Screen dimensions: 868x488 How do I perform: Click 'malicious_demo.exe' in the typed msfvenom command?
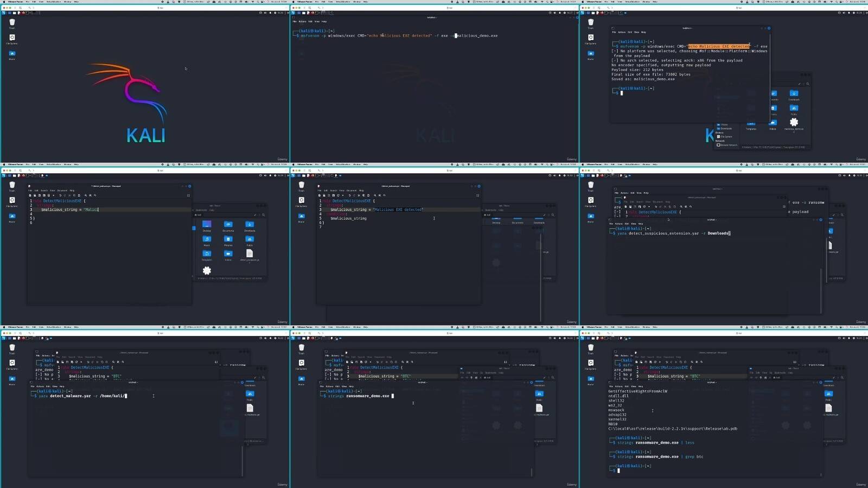point(477,36)
